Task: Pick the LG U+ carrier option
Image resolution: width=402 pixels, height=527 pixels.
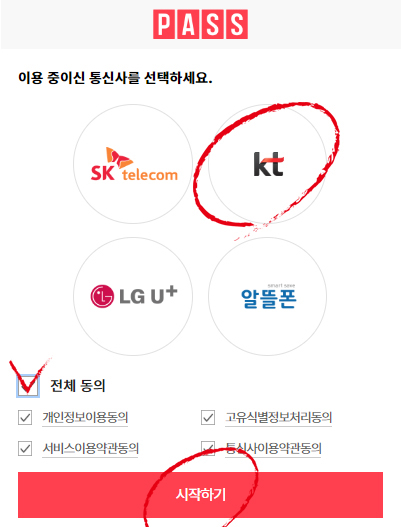Action: point(133,296)
